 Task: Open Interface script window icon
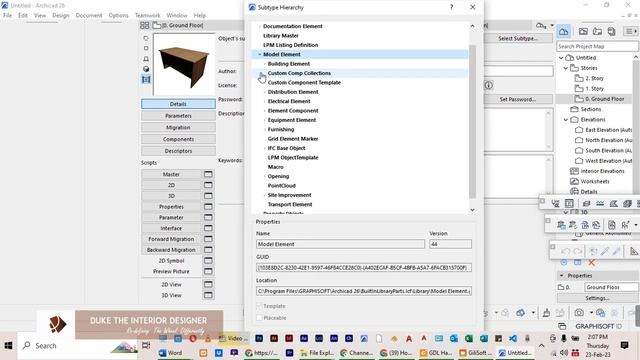click(208, 228)
